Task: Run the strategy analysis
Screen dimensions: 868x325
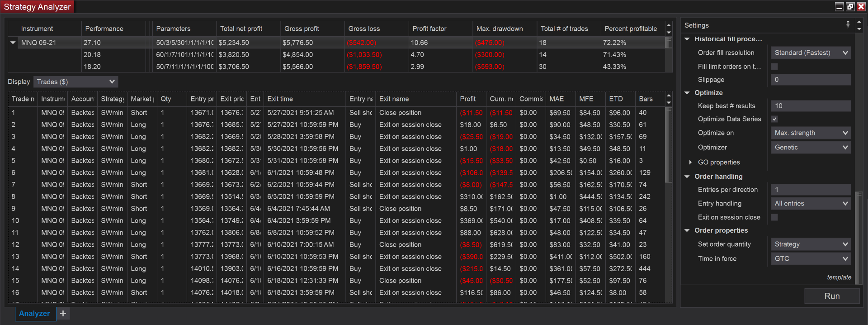Action: pyautogui.click(x=831, y=296)
